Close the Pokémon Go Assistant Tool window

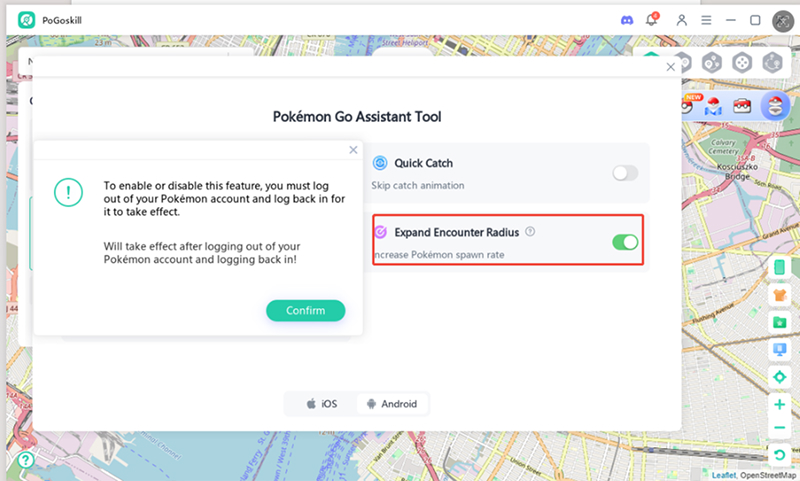tap(670, 67)
